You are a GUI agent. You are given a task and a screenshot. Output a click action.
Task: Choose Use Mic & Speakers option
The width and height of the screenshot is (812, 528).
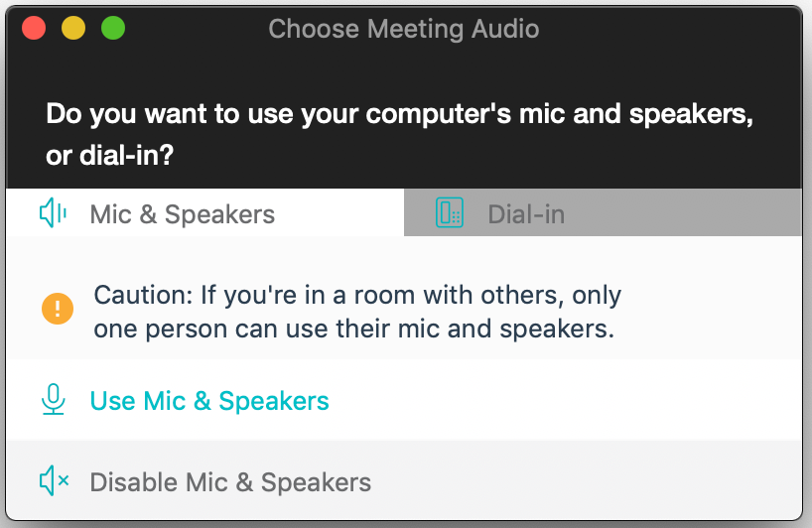[x=404, y=400]
